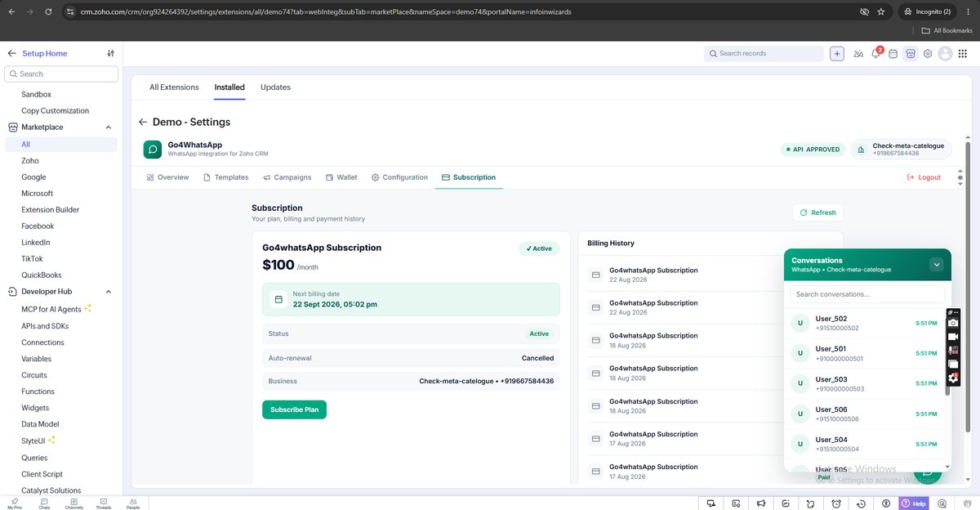Open the Incognito (2) profile menu

(928, 12)
